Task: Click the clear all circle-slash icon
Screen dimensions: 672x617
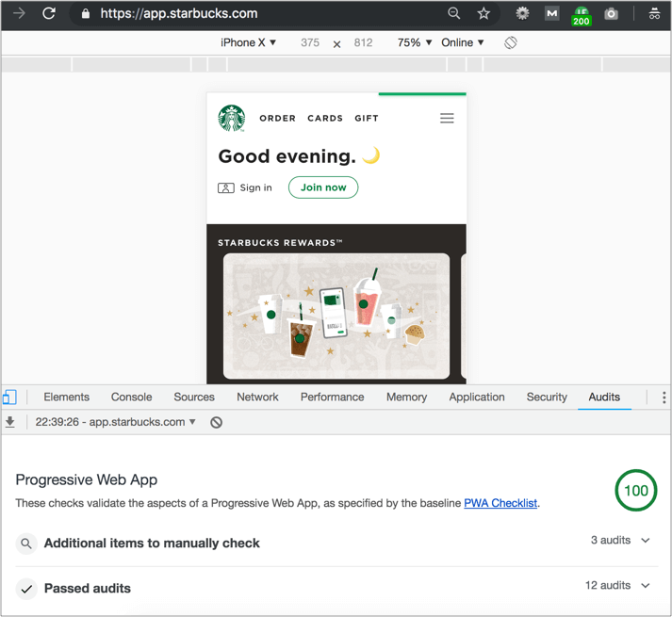Action: [x=217, y=422]
